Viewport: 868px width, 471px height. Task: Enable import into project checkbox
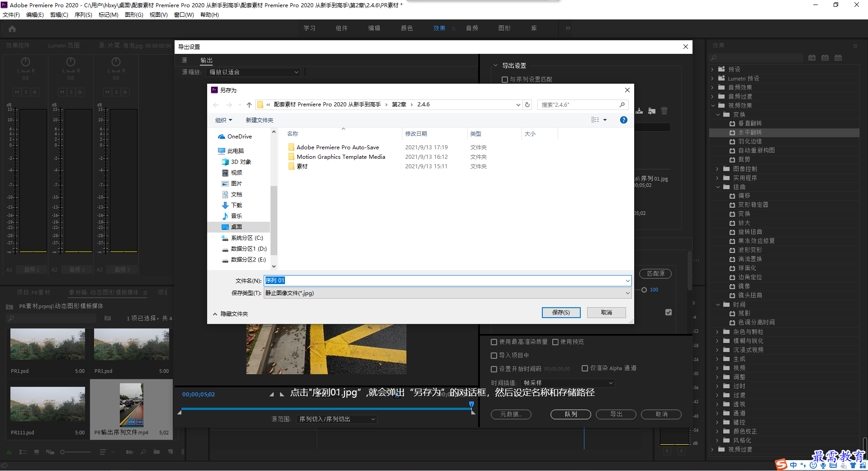tap(494, 356)
